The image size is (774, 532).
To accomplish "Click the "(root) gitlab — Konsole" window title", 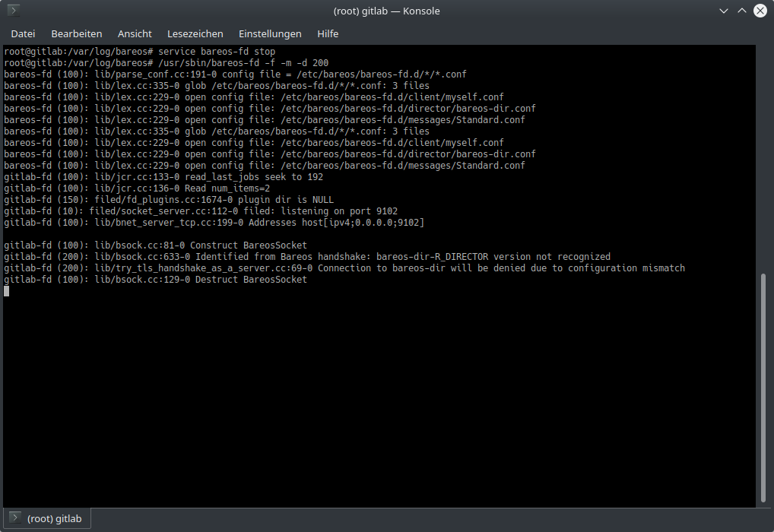I will pos(386,11).
